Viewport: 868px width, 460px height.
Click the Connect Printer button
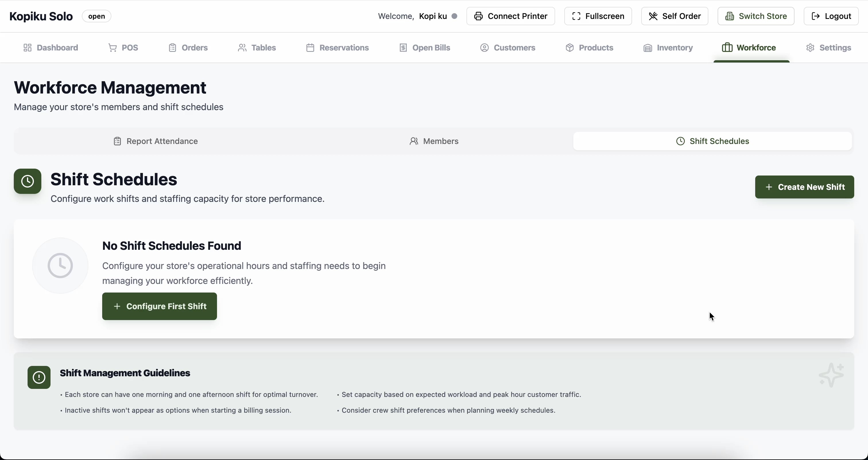coord(510,16)
